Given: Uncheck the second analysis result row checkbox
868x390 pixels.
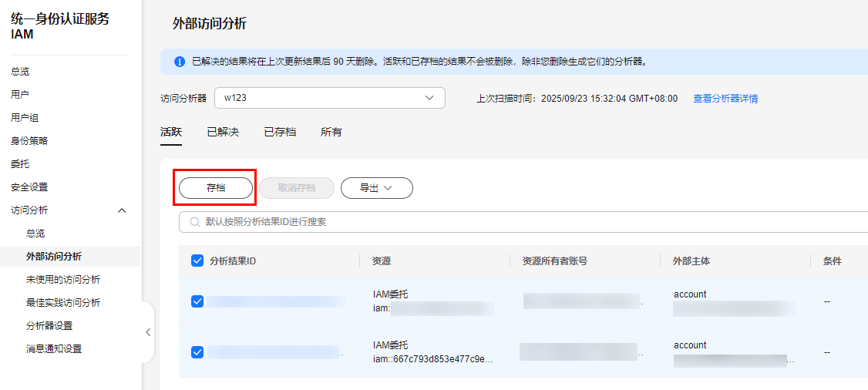Looking at the screenshot, I should click(x=197, y=352).
